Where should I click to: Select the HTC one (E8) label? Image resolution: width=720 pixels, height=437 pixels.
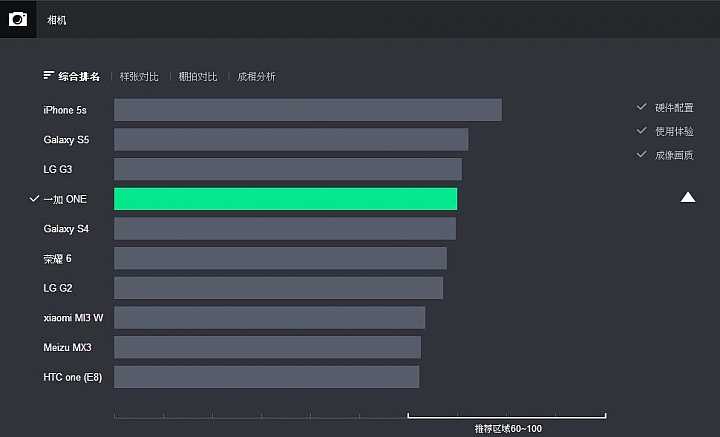[x=73, y=377]
